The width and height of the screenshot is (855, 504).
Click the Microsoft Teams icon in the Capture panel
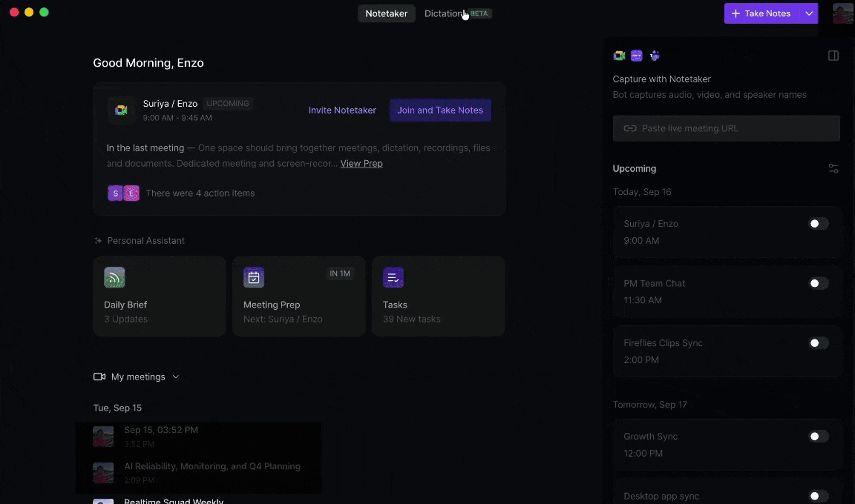655,56
